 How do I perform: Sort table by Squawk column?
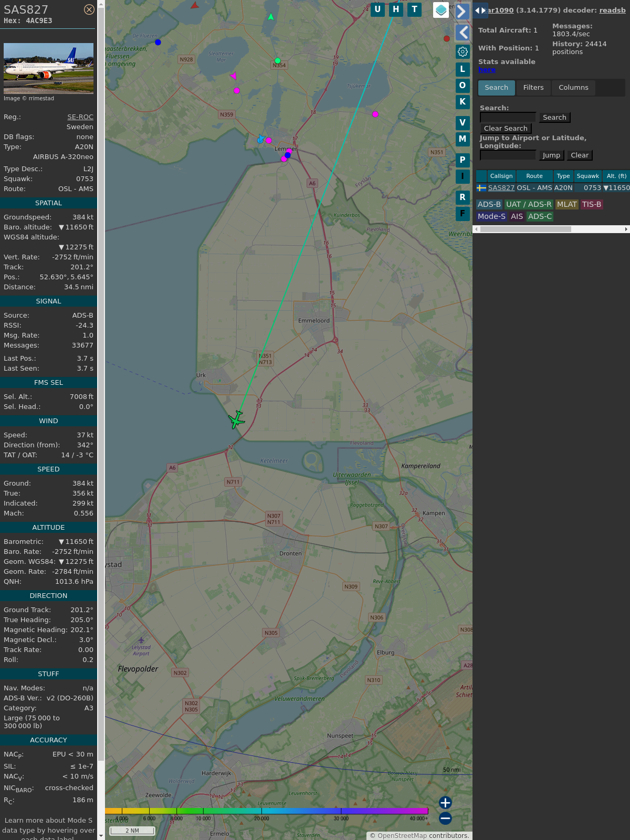588,176
